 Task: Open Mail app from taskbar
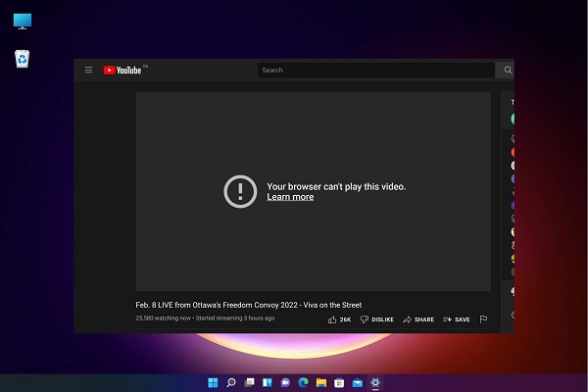point(358,382)
